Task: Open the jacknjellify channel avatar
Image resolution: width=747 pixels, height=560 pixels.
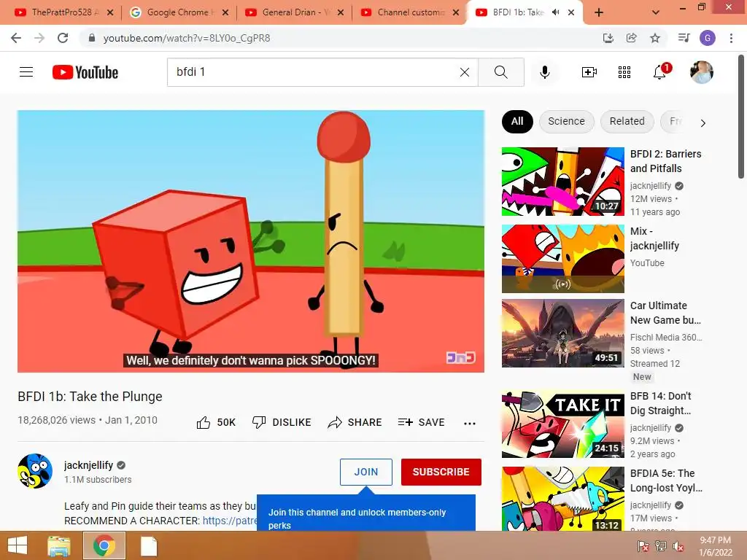Action: coord(35,471)
